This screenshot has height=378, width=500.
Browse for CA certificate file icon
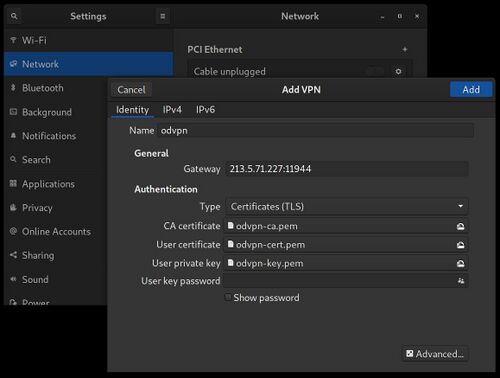coord(460,226)
